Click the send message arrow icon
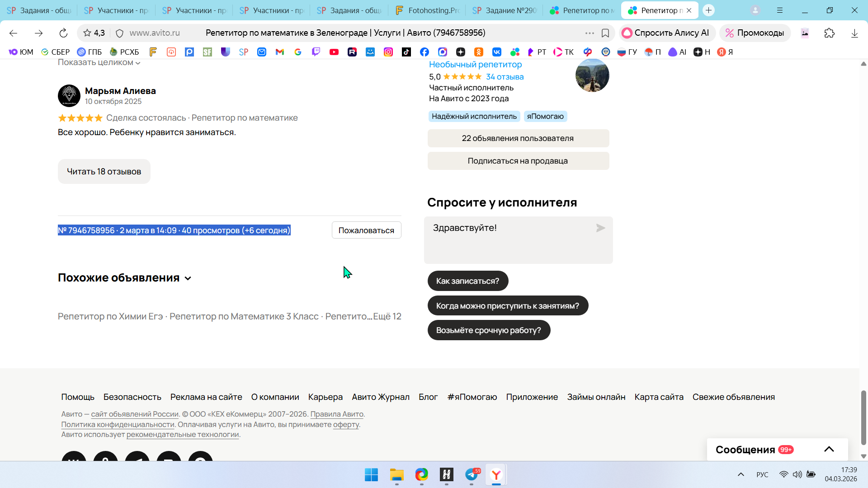Viewport: 868px width, 488px height. 600,228
